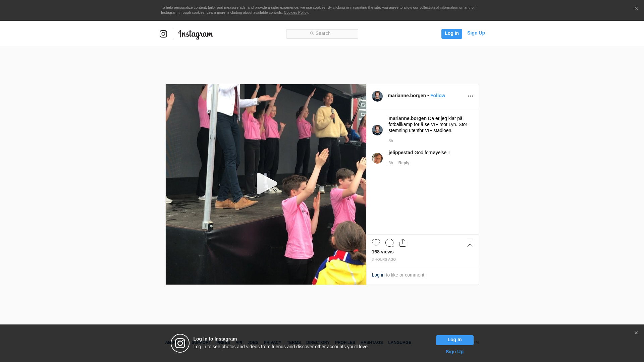Close the bottom Log In banner
This screenshot has width=644, height=362.
coord(636,333)
